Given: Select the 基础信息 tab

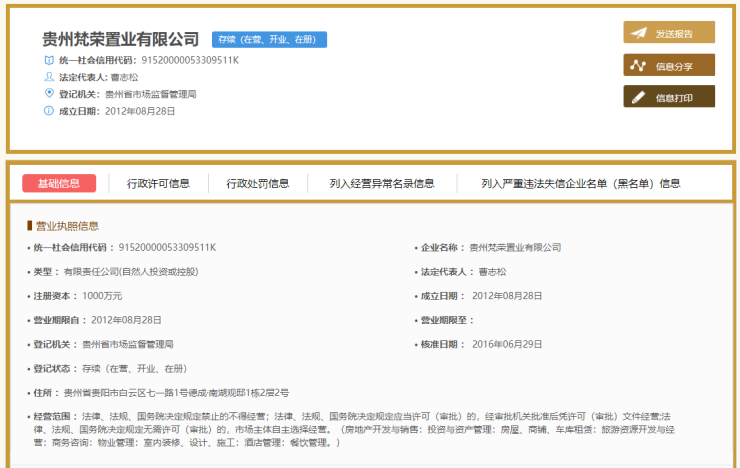Looking at the screenshot, I should pos(59,184).
